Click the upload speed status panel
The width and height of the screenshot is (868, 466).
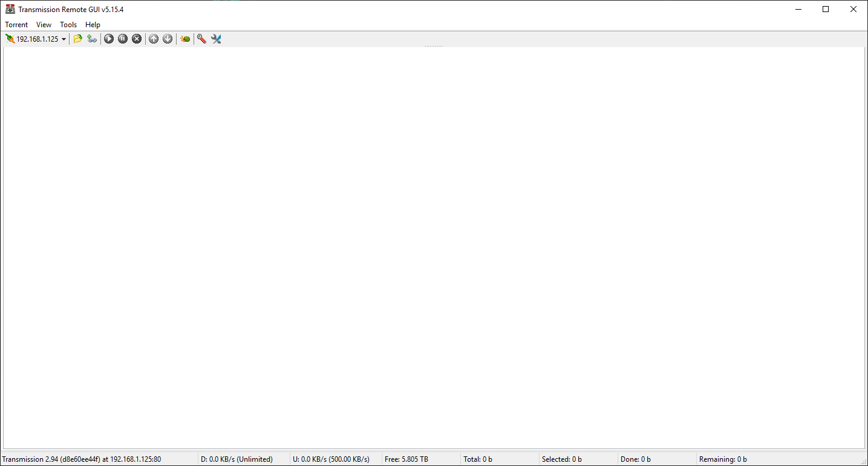pyautogui.click(x=331, y=459)
